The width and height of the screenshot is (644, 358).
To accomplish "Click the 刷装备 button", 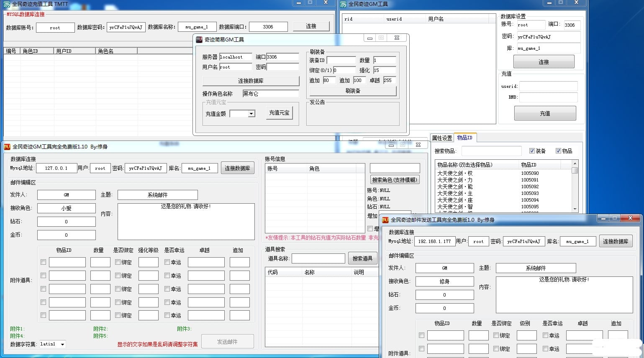I will coord(353,91).
